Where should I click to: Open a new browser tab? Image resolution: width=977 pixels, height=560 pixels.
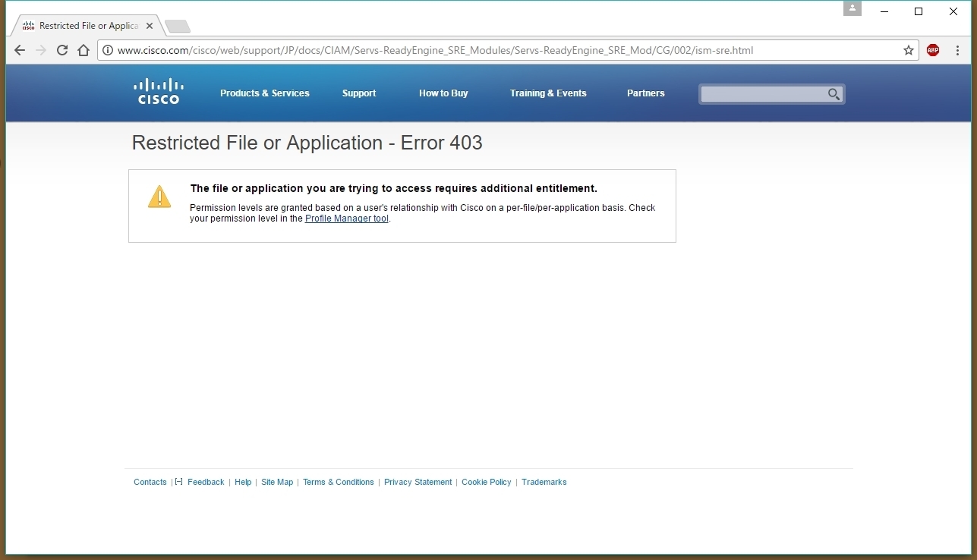point(178,27)
